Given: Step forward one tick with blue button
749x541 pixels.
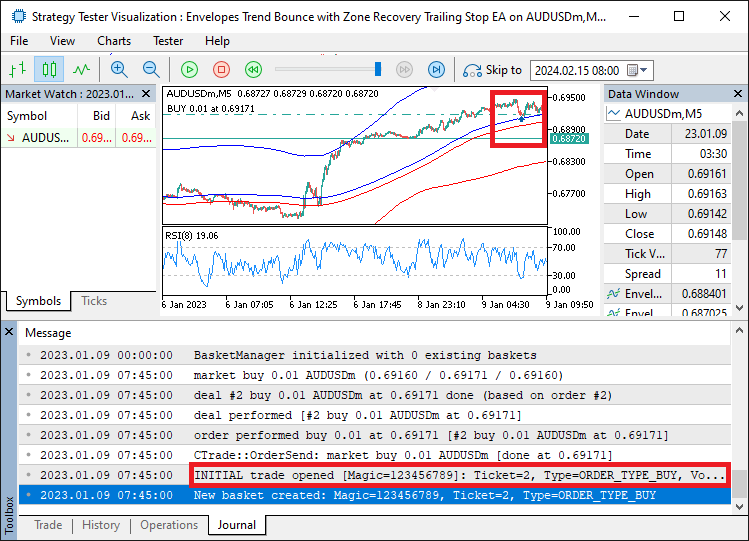Looking at the screenshot, I should coord(436,70).
